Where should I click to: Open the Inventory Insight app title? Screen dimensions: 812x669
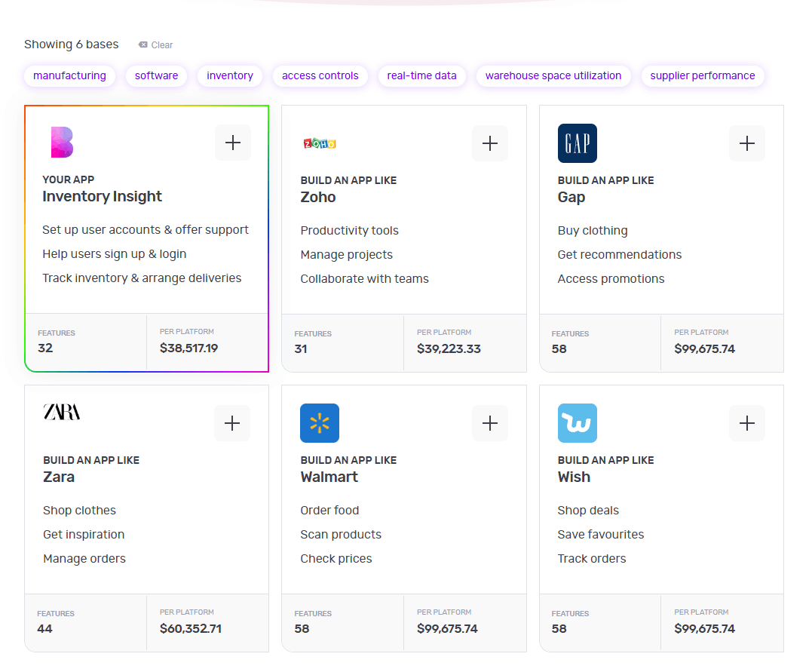102,196
